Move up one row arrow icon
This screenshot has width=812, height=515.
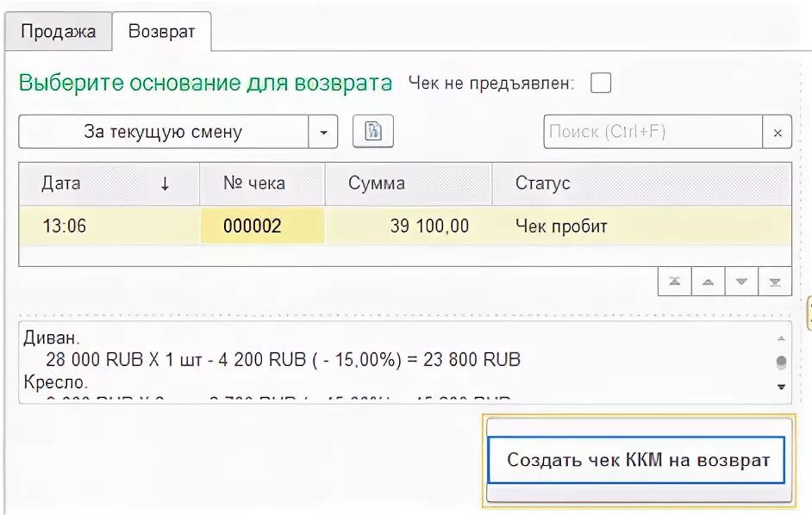[x=708, y=282]
